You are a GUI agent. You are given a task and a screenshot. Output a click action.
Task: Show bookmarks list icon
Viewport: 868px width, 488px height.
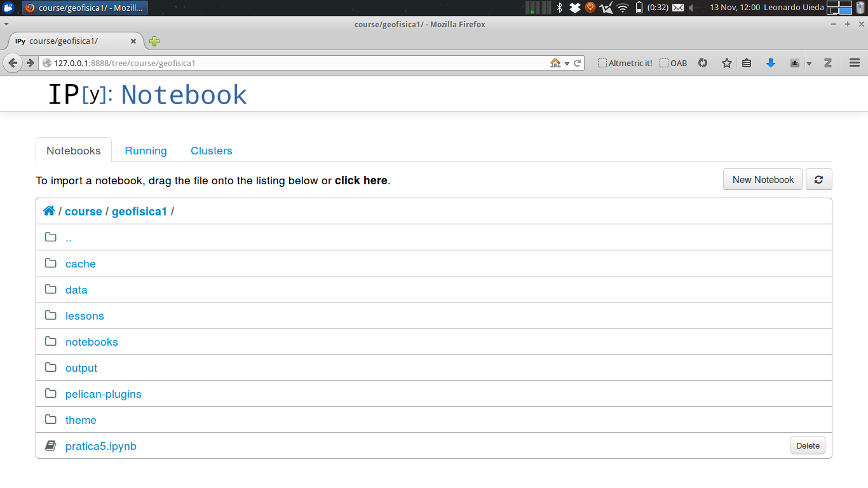pyautogui.click(x=747, y=63)
